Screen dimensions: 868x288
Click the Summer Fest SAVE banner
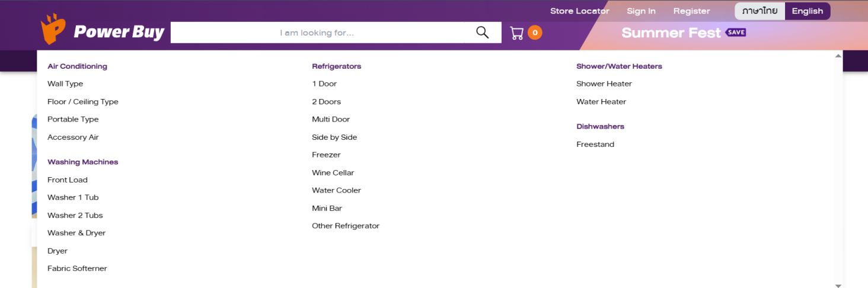(683, 33)
